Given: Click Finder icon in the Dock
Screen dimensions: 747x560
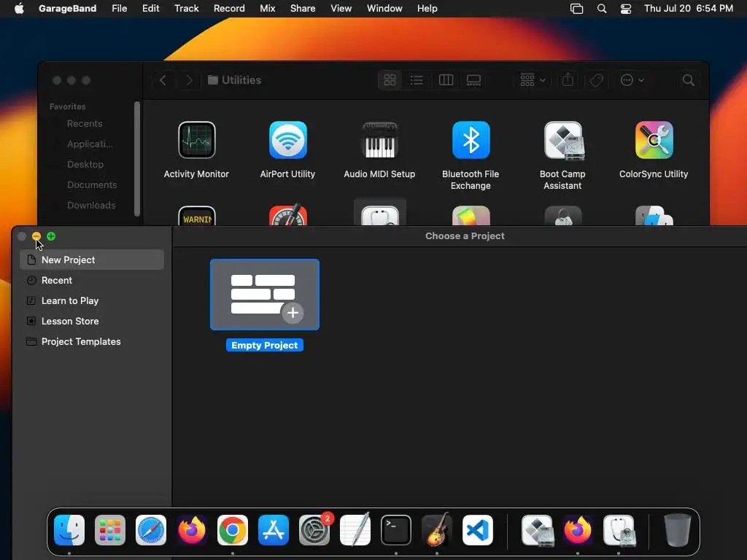Looking at the screenshot, I should (69, 530).
